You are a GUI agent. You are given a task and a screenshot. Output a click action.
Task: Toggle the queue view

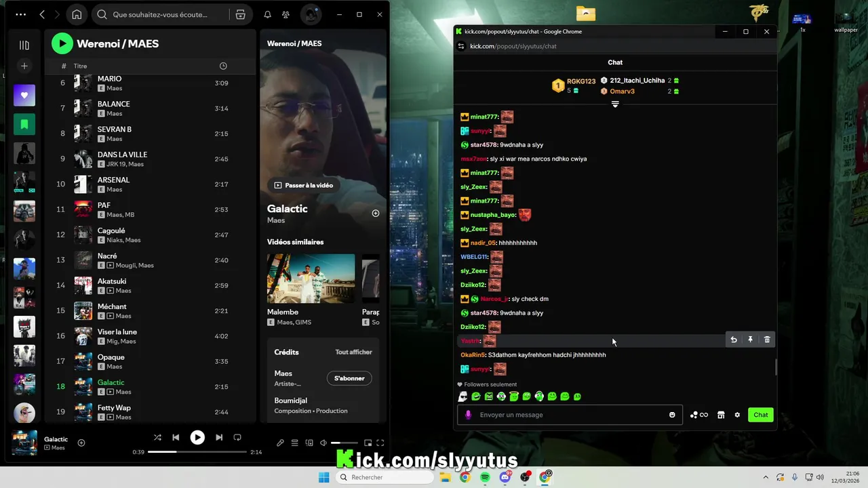click(x=294, y=443)
